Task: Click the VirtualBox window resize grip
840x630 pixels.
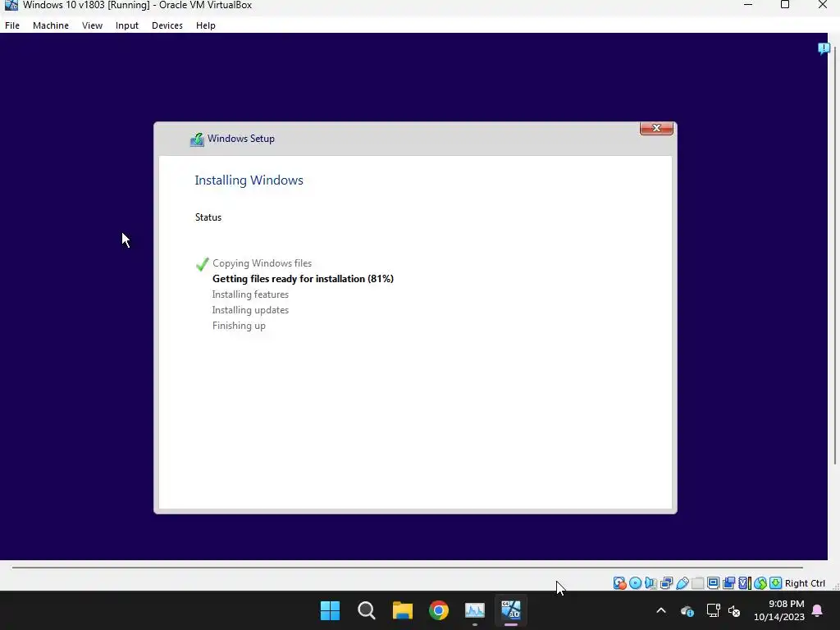Action: [835, 586]
